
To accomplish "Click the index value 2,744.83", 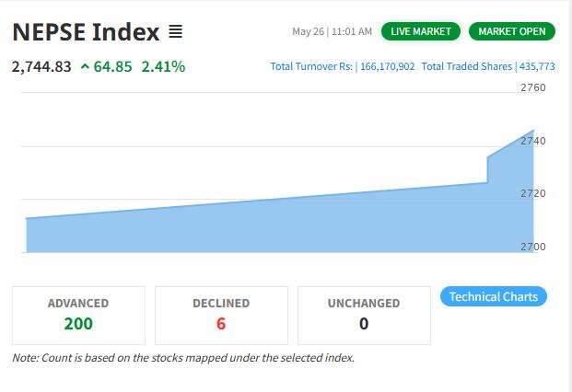I will pyautogui.click(x=41, y=66).
